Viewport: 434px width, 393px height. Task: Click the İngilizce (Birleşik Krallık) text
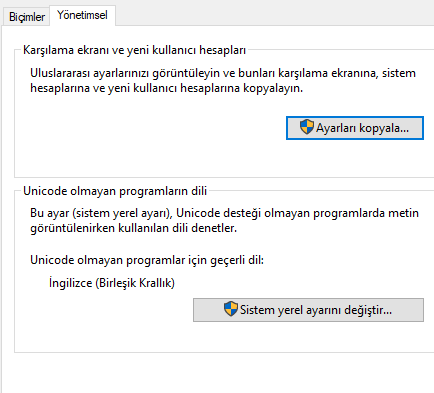(112, 283)
